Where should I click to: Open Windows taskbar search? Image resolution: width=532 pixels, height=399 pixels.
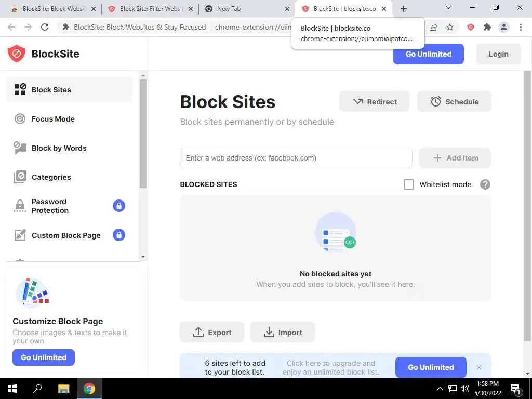click(37, 389)
